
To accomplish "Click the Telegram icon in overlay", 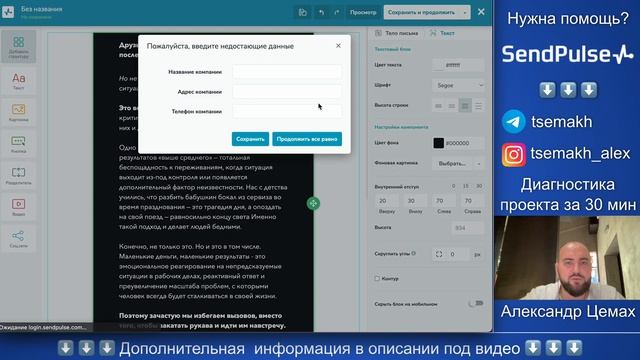I will (x=513, y=122).
